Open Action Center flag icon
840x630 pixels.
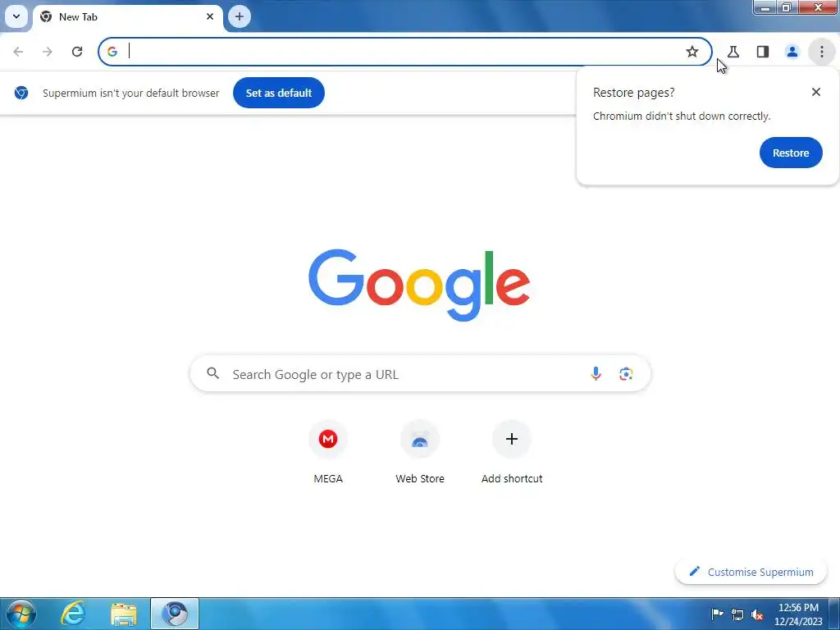(717, 614)
